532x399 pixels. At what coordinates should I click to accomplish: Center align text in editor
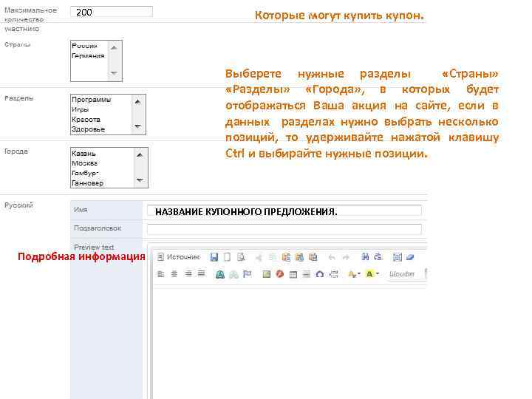[174, 274]
